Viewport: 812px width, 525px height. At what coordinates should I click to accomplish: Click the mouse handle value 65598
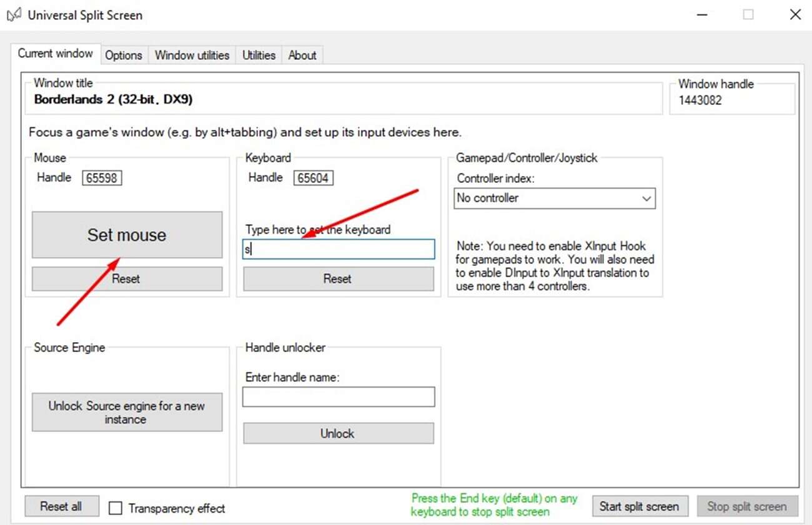(102, 178)
